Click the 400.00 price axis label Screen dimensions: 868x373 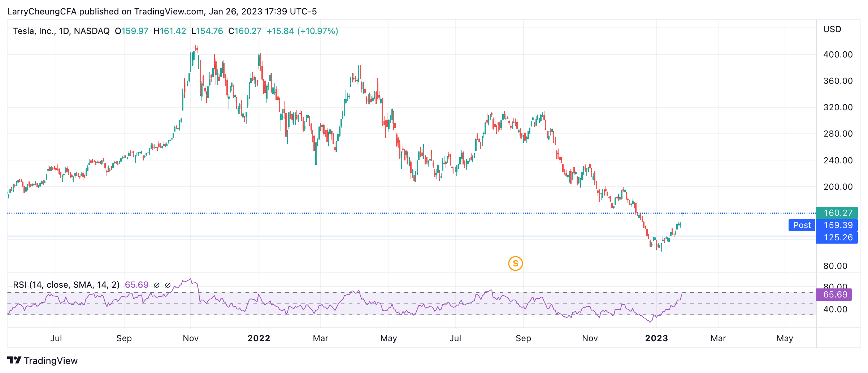838,55
